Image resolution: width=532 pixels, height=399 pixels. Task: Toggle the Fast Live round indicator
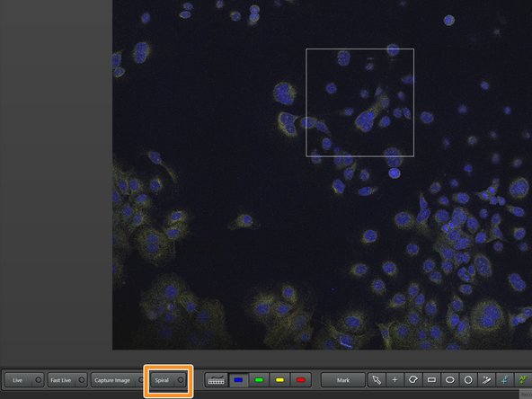coord(82,380)
